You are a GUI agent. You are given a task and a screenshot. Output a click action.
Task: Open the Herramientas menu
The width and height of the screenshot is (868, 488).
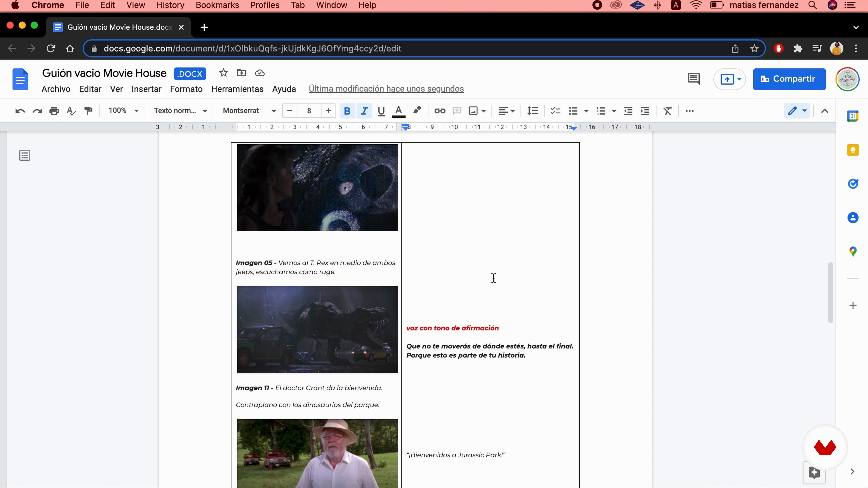237,89
